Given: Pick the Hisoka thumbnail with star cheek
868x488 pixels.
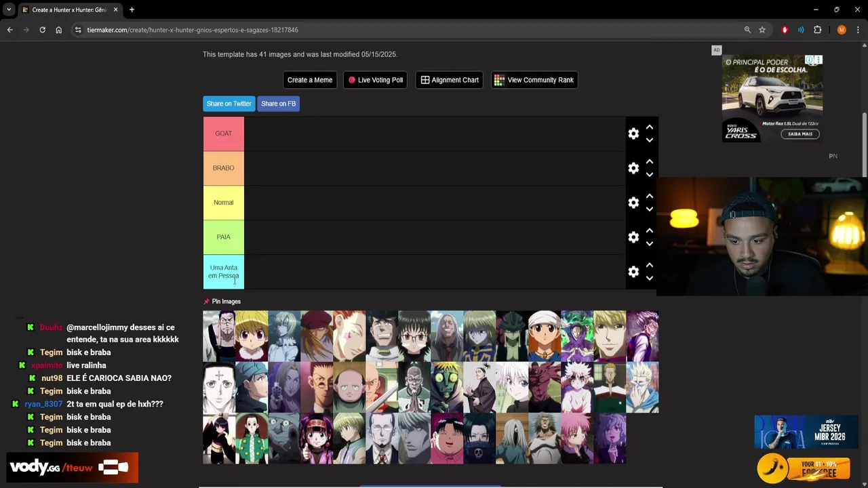Looking at the screenshot, I should click(x=349, y=336).
